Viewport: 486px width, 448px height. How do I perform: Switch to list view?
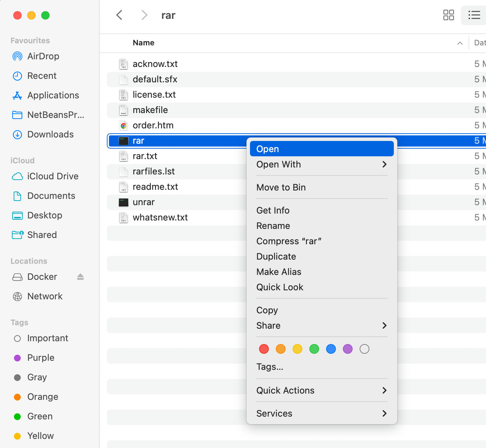474,15
